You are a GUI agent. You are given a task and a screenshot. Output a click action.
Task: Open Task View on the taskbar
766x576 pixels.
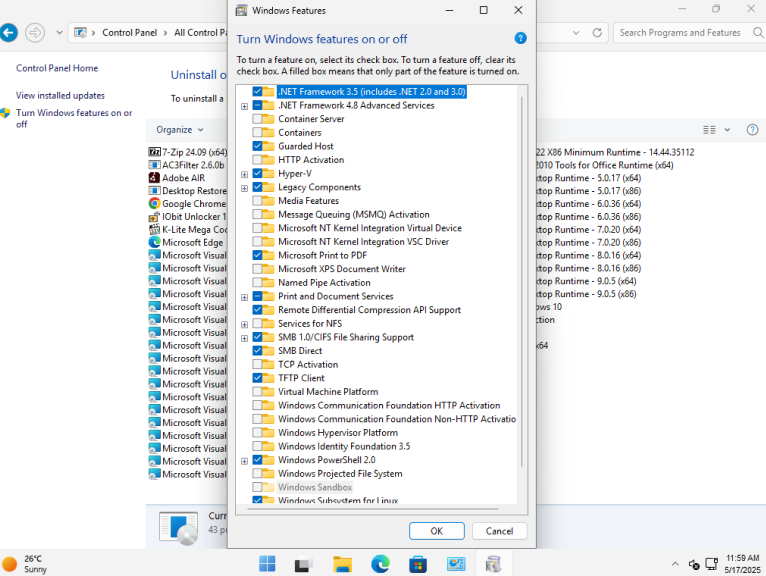304,564
